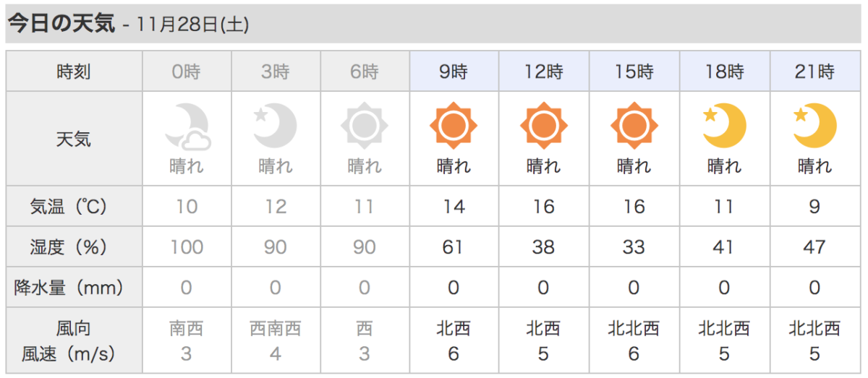Click the 時刻 row label
This screenshot has height=378, width=868.
74,72
